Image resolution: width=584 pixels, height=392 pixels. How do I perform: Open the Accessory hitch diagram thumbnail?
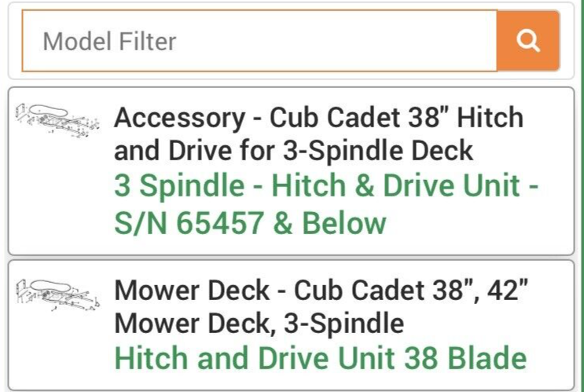point(58,119)
